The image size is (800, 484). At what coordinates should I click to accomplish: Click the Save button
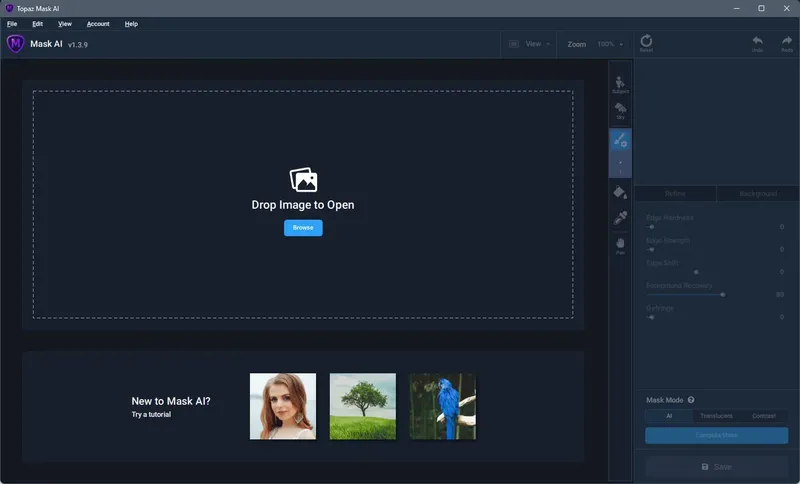[716, 467]
